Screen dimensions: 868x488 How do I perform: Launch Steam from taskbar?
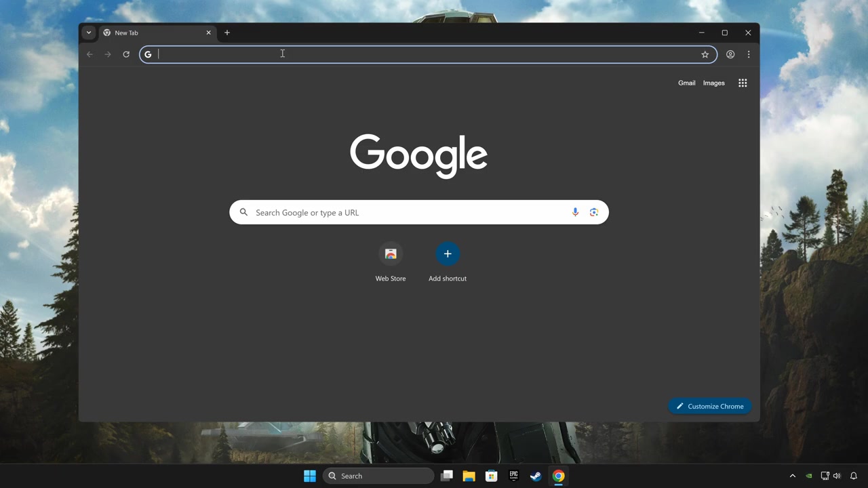click(536, 476)
